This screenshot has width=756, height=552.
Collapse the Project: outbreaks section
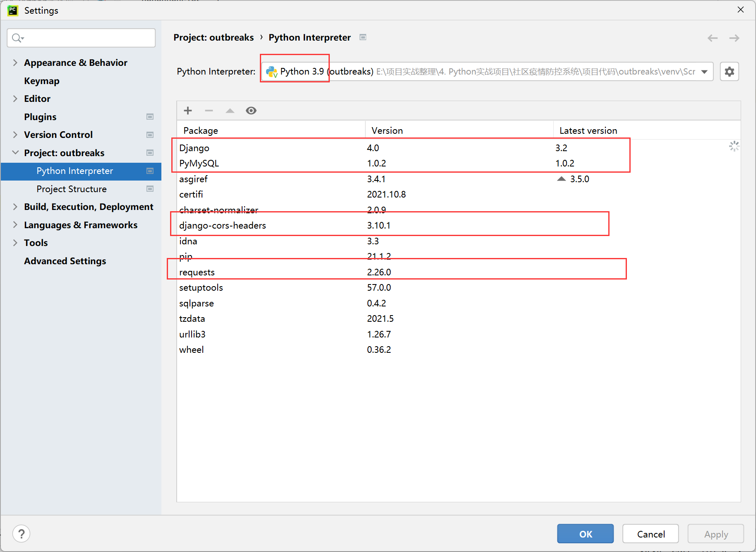(x=15, y=153)
